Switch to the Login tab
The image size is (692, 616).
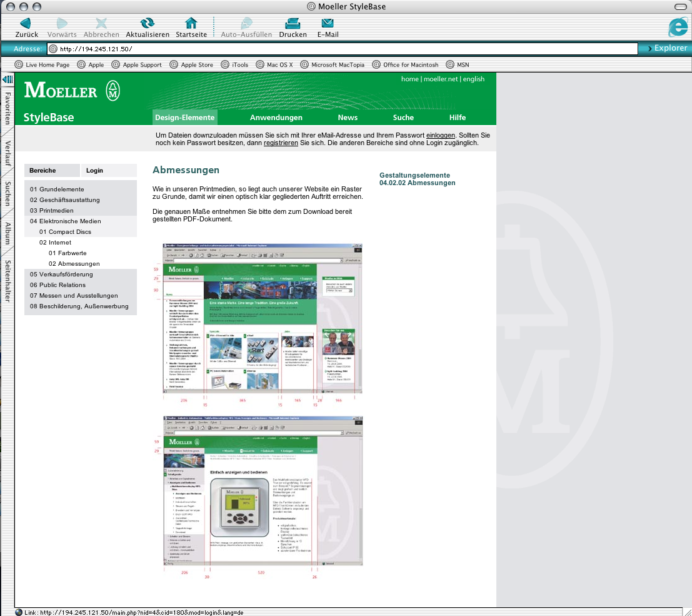point(95,171)
